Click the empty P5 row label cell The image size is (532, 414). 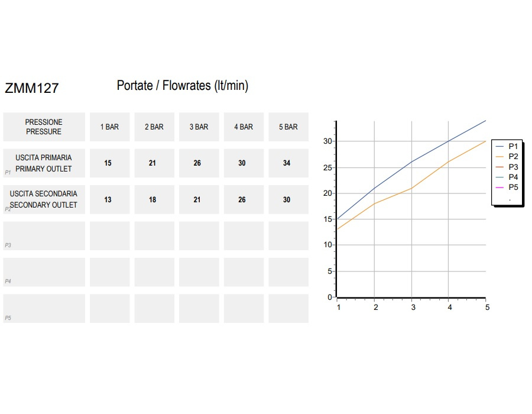tap(44, 309)
